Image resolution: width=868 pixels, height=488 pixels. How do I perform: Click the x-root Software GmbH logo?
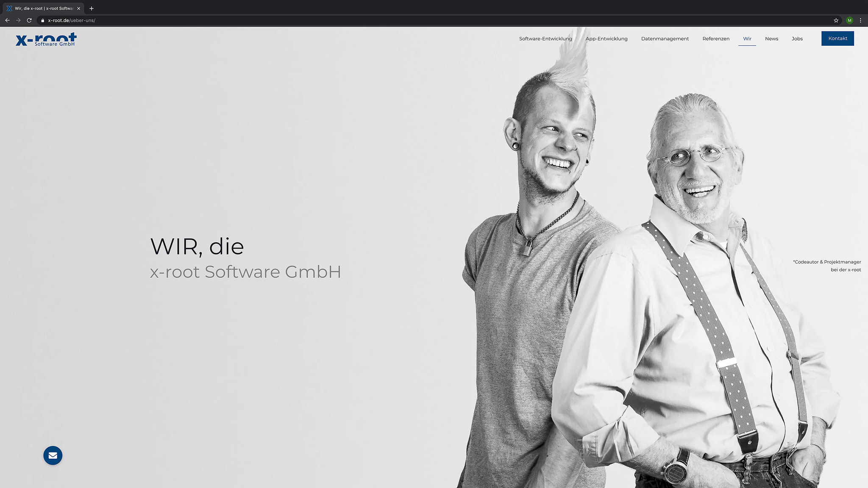click(46, 39)
